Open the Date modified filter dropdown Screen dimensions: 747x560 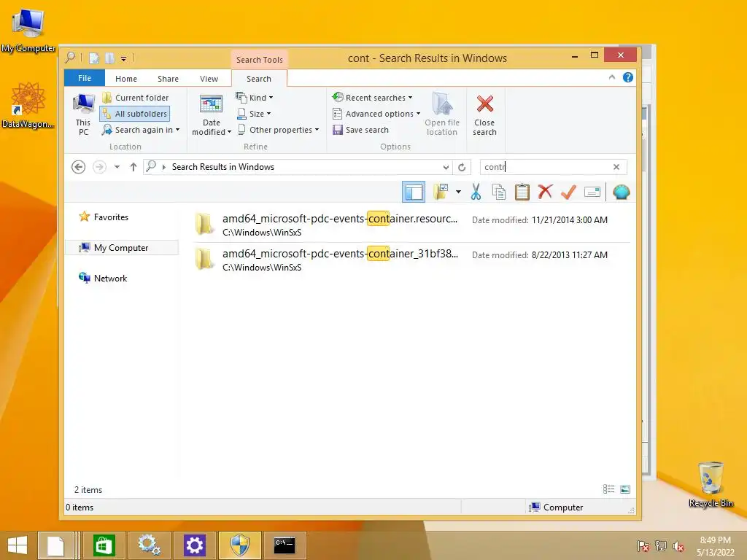coord(211,114)
